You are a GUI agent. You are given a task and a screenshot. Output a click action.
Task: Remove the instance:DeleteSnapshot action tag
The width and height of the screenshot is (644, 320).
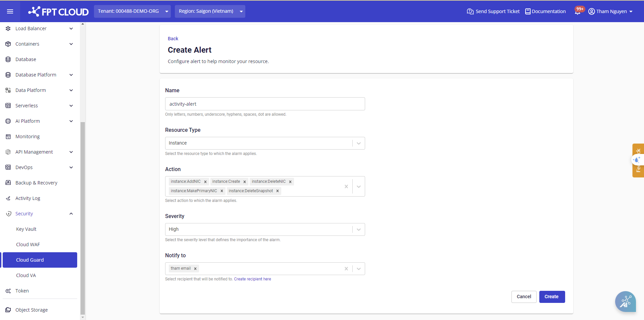tap(278, 191)
